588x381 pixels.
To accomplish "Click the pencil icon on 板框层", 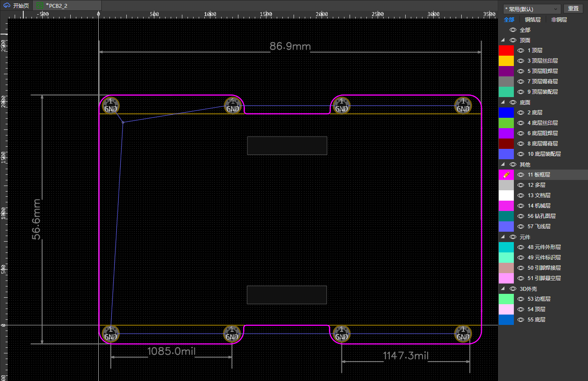I will click(506, 175).
